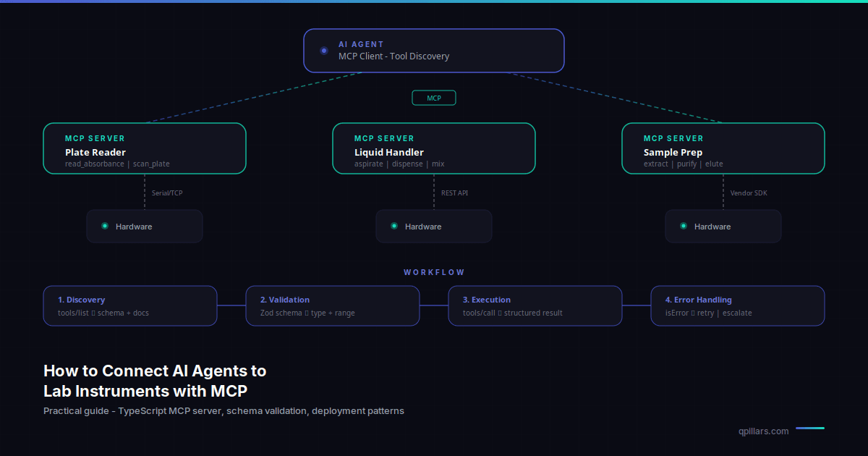Click the Plate Reader MCP server node
Viewport: 868px width, 456px height.
[x=145, y=148]
